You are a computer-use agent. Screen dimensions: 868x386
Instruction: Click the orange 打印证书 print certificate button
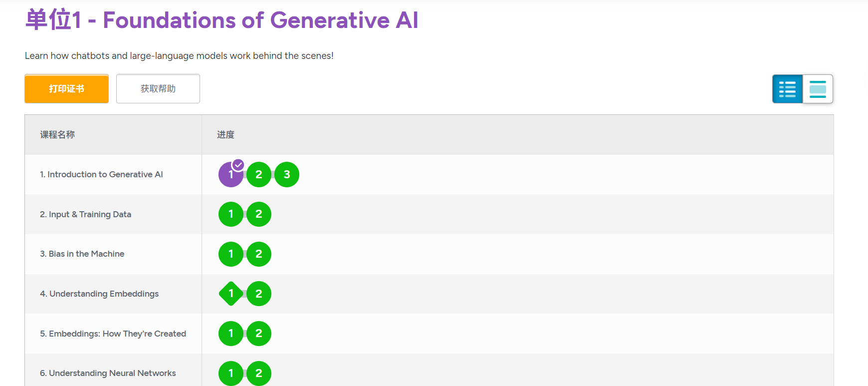(66, 89)
